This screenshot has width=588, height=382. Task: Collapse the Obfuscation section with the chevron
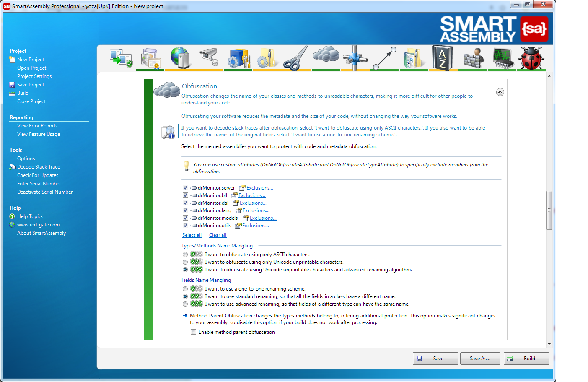pyautogui.click(x=500, y=92)
